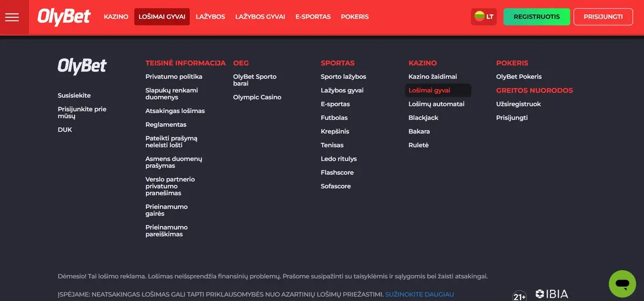The height and width of the screenshot is (301, 644).
Task: Click the Teisinė informacija heading
Action: pyautogui.click(x=186, y=63)
